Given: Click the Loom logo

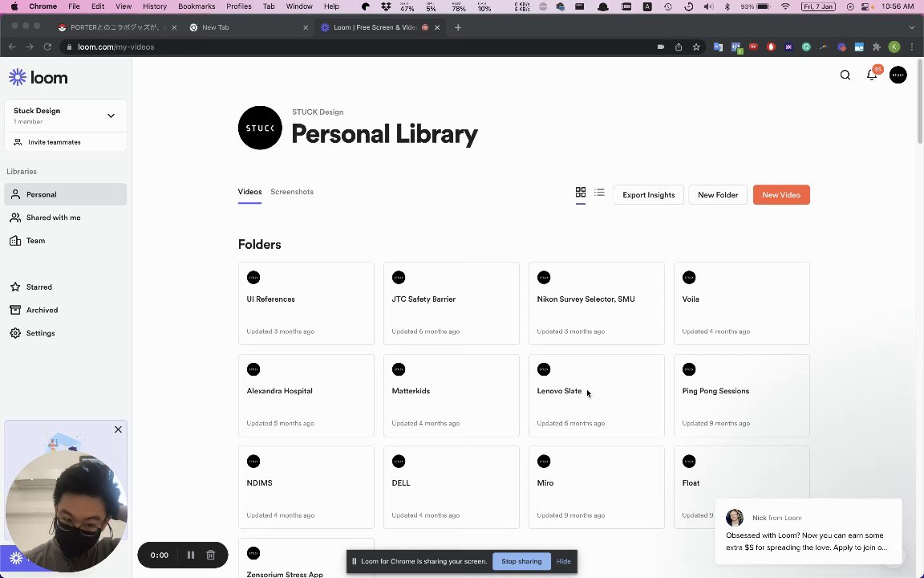Looking at the screenshot, I should pyautogui.click(x=38, y=77).
